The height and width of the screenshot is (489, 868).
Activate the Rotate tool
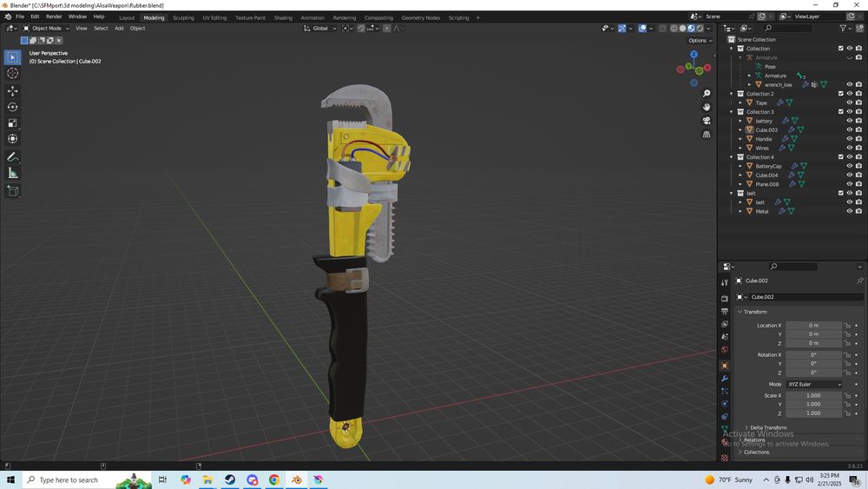click(12, 107)
